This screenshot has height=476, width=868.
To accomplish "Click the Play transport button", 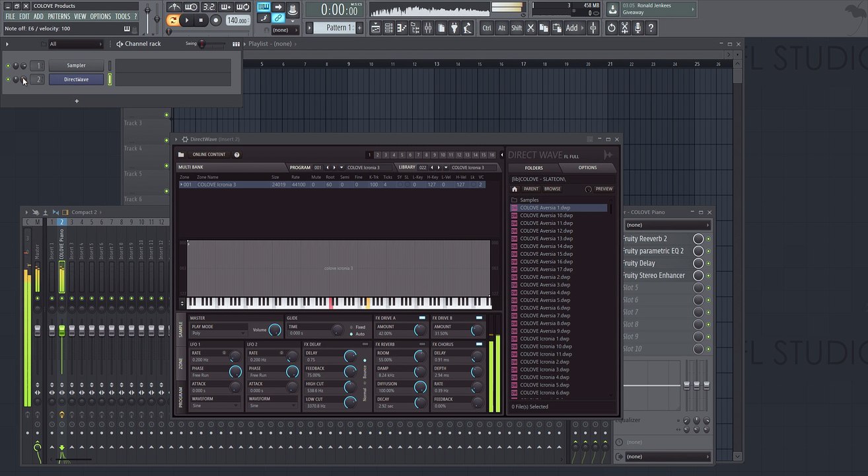I will (x=187, y=20).
